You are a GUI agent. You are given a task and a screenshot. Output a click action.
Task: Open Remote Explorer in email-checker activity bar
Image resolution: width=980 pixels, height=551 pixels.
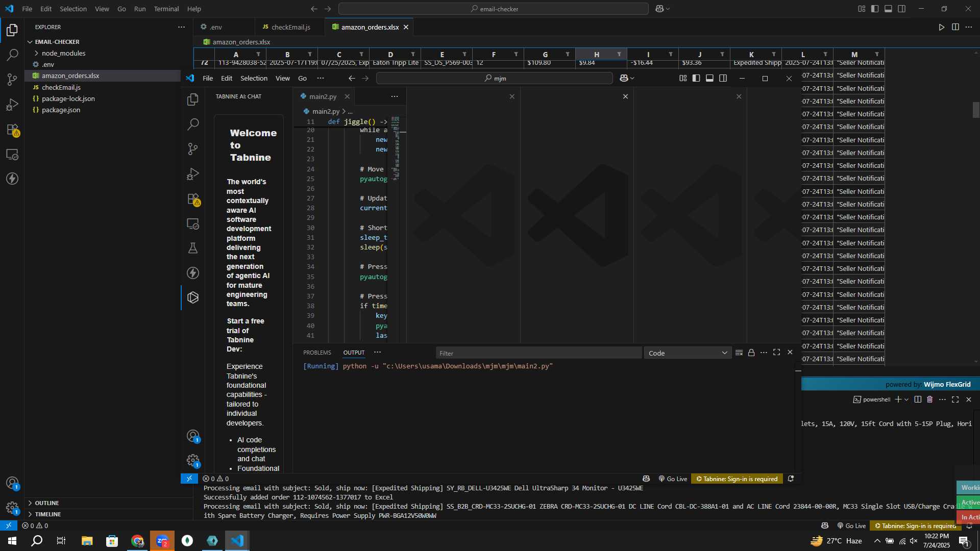pyautogui.click(x=12, y=154)
